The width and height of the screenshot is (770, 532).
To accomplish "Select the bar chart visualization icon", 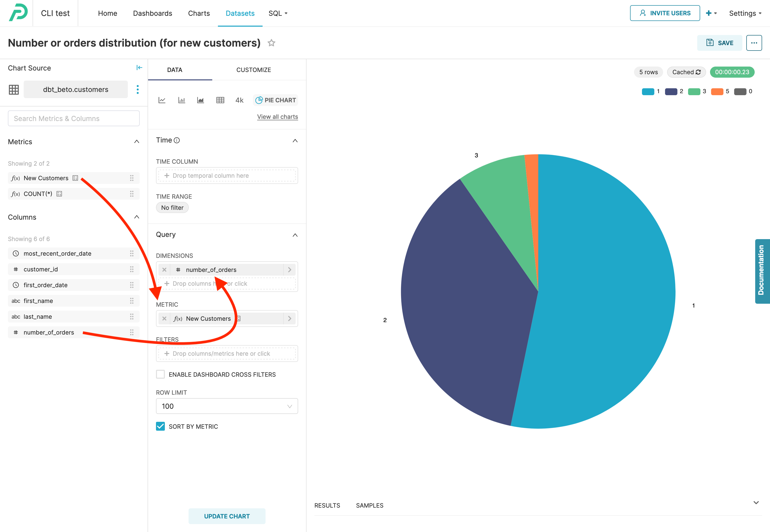I will point(181,100).
